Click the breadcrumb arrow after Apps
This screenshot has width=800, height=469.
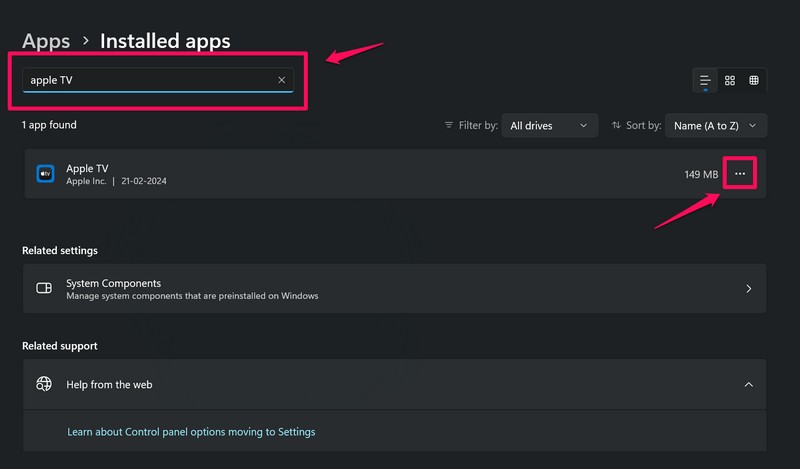coord(86,41)
